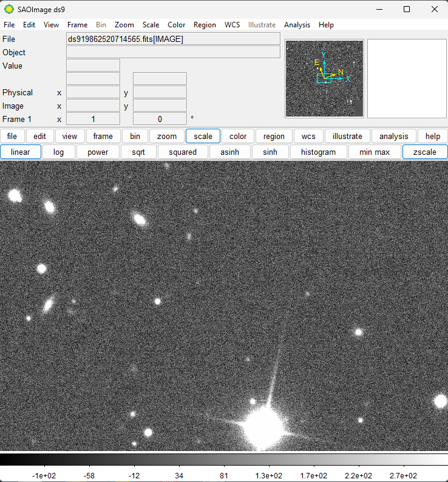Open the View menu
The width and height of the screenshot is (448, 482).
point(51,25)
